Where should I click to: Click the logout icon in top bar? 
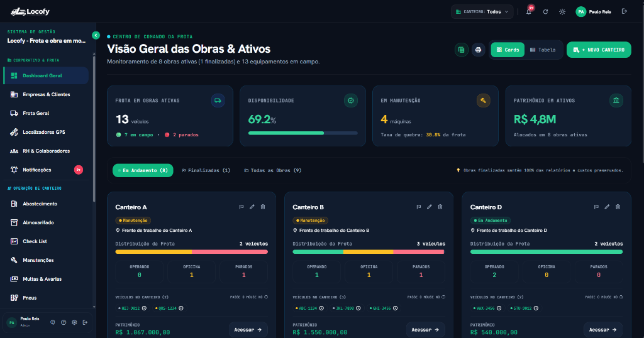[x=625, y=11]
